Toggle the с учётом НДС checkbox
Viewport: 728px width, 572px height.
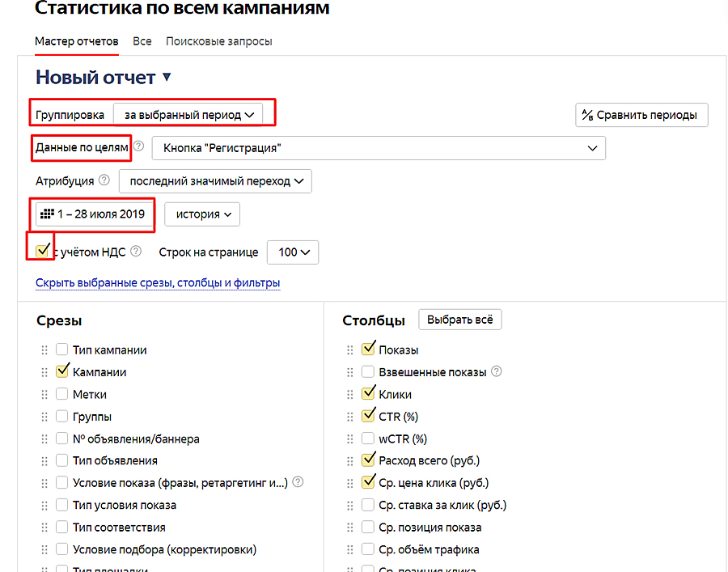(43, 252)
